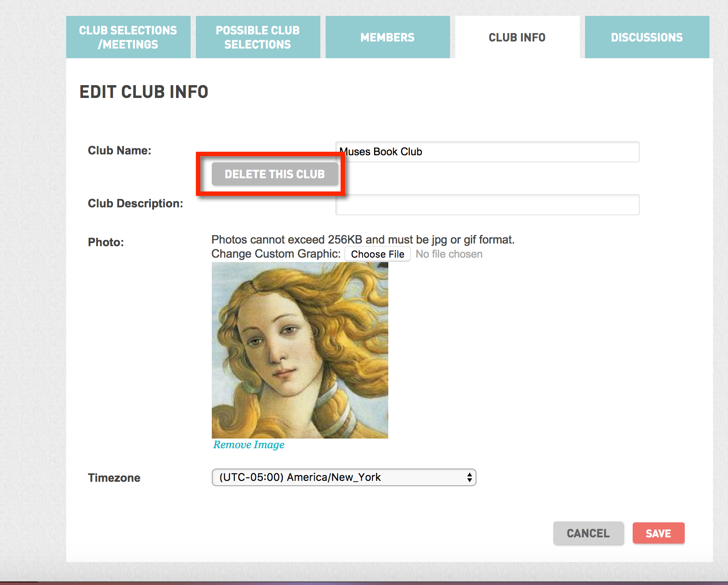
Task: Click Choose File to upload a graphic
Action: [x=377, y=254]
